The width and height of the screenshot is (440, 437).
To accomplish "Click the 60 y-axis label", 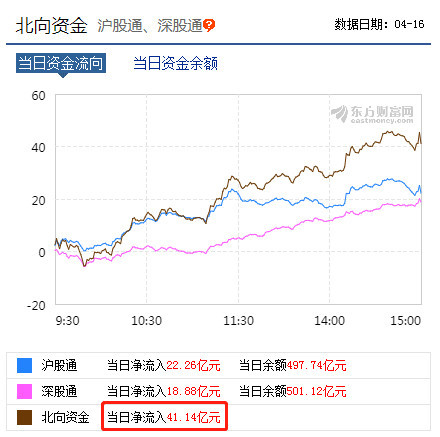I will pos(38,96).
